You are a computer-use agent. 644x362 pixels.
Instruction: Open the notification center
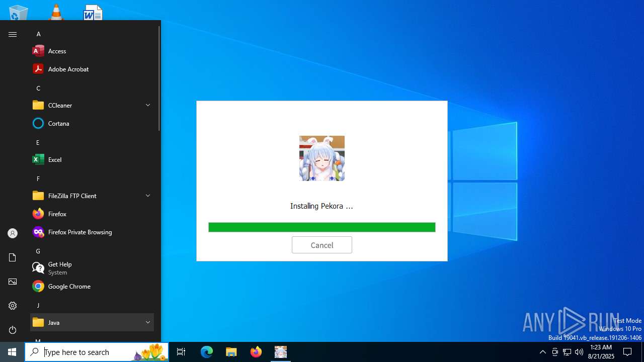[x=627, y=352]
